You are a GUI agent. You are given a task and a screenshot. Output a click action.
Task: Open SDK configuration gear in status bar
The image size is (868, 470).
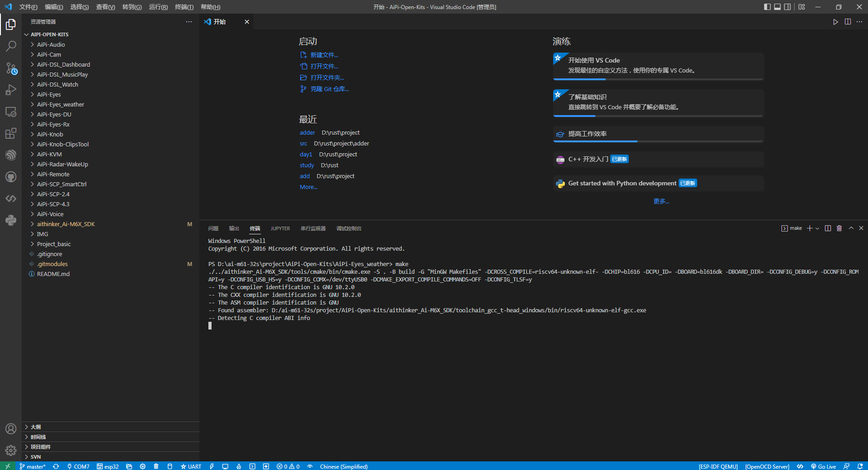click(143, 466)
